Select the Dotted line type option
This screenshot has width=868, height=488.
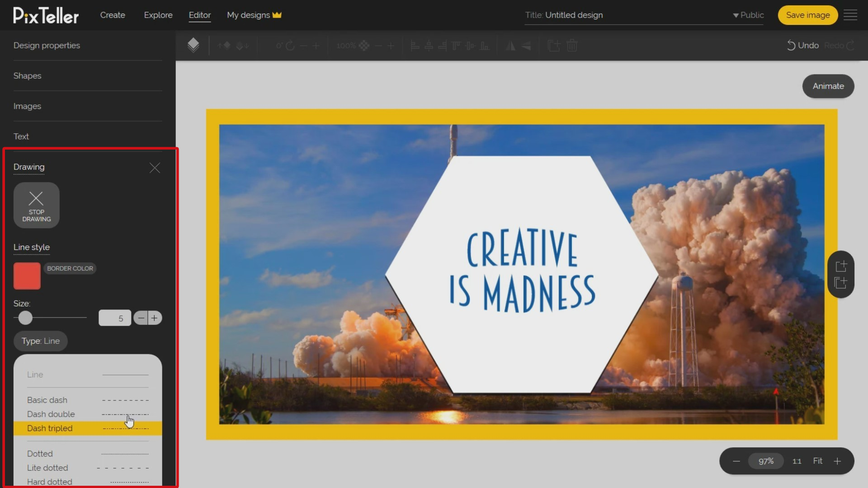[88, 454]
